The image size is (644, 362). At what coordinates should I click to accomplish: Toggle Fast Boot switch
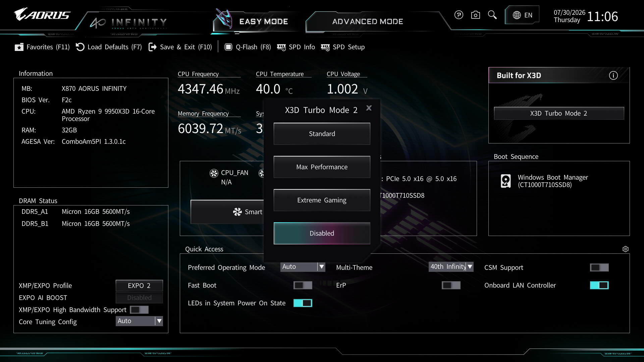tap(303, 285)
